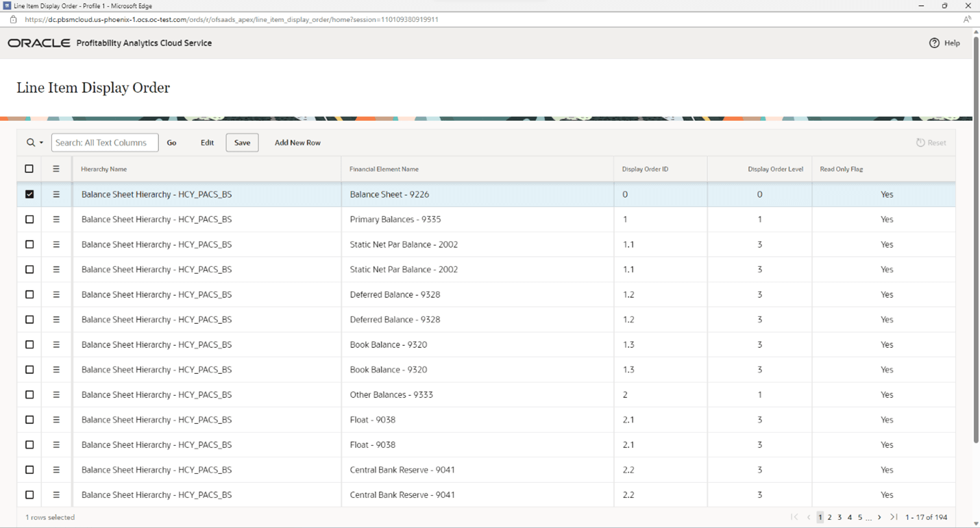Toggle the select-all checkbox in the table header
Viewport: 980px width, 528px height.
point(29,169)
